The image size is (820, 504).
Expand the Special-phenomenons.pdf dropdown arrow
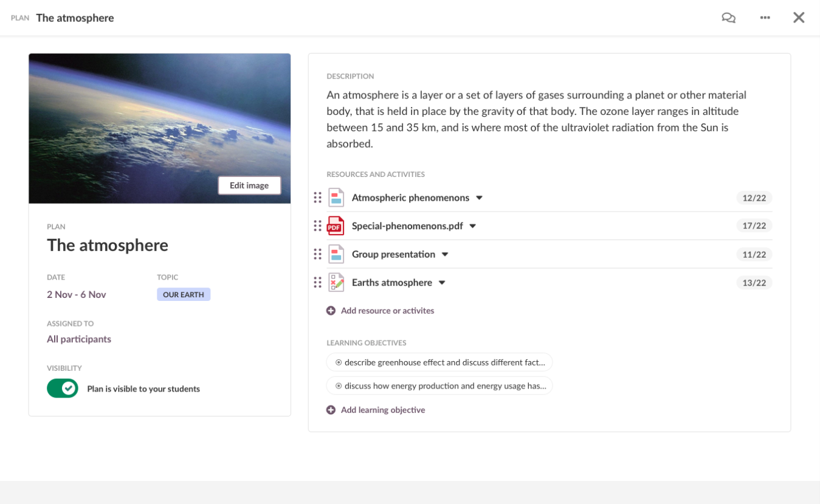point(472,226)
